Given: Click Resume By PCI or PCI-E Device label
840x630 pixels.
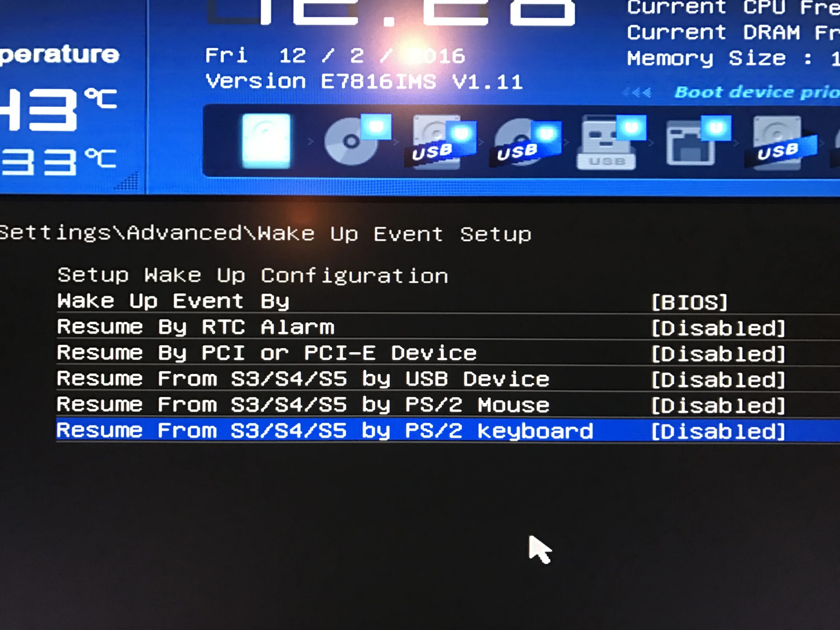Looking at the screenshot, I should pyautogui.click(x=267, y=353).
